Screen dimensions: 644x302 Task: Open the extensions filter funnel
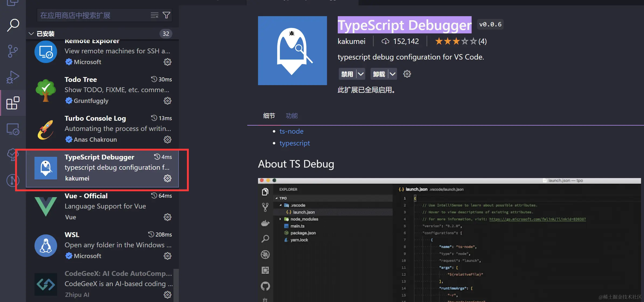tap(166, 15)
